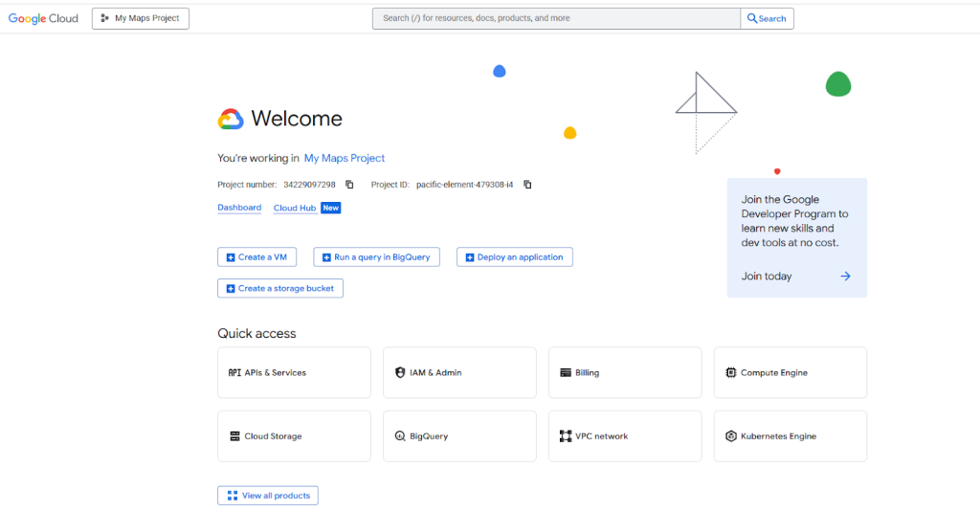Open the Dashboard link
Viewport: 980px width, 511px height.
click(239, 208)
